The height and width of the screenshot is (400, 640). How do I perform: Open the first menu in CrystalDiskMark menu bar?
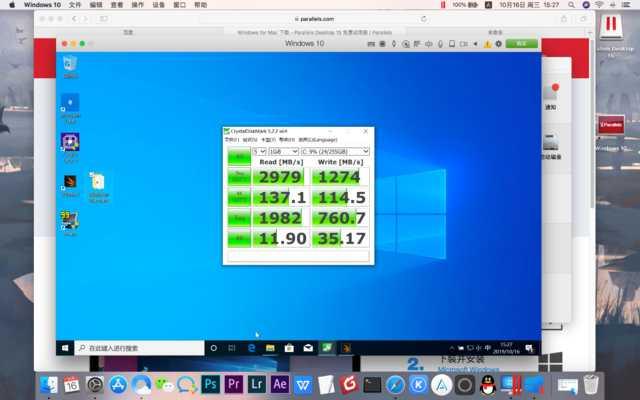tap(231, 140)
